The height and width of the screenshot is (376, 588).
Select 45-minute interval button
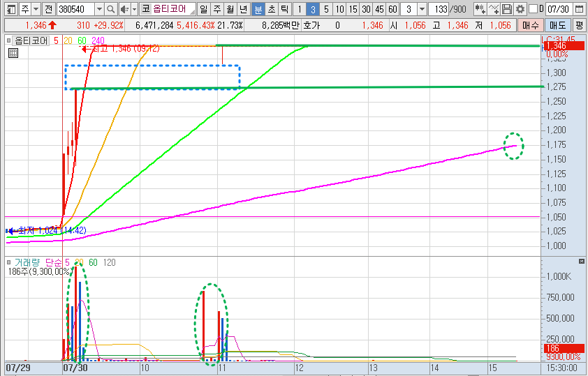[379, 9]
